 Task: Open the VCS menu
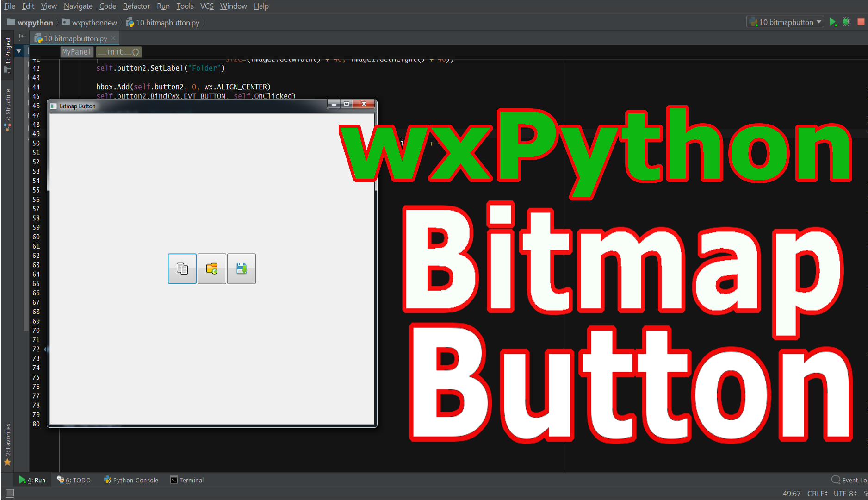click(207, 6)
